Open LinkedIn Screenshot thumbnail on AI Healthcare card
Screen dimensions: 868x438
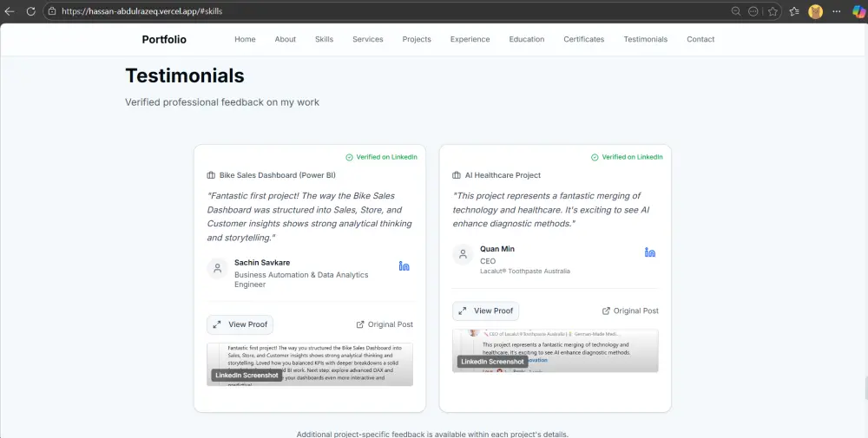556,350
